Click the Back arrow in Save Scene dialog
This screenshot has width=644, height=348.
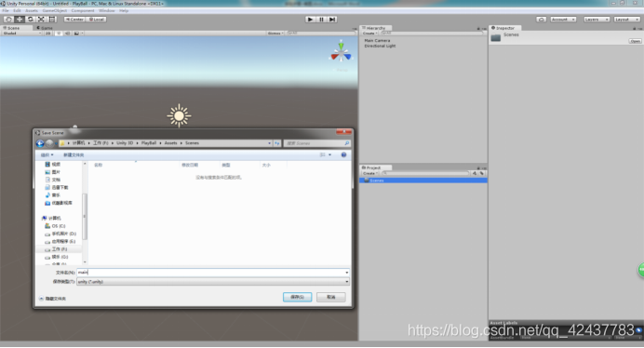(x=40, y=143)
